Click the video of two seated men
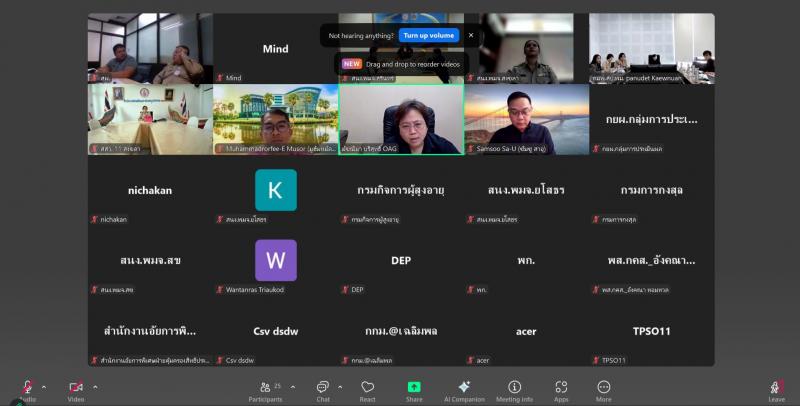The image size is (800, 406). pyautogui.click(x=150, y=48)
